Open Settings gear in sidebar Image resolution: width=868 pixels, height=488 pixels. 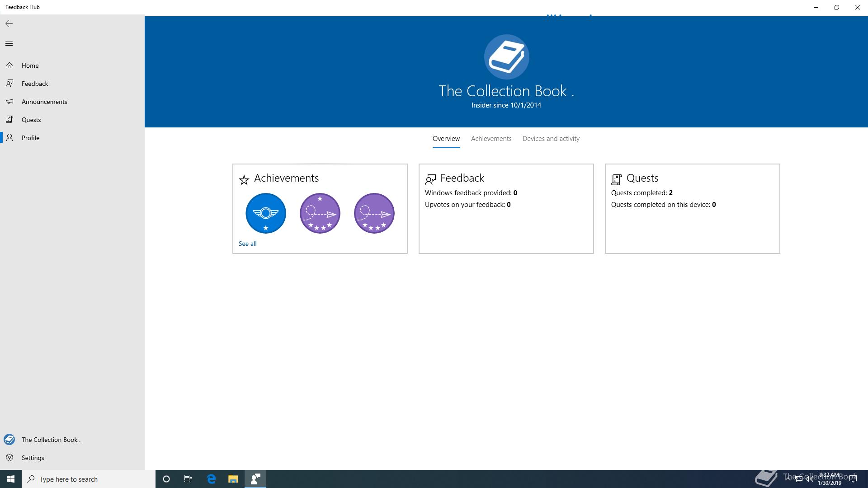(9, 458)
